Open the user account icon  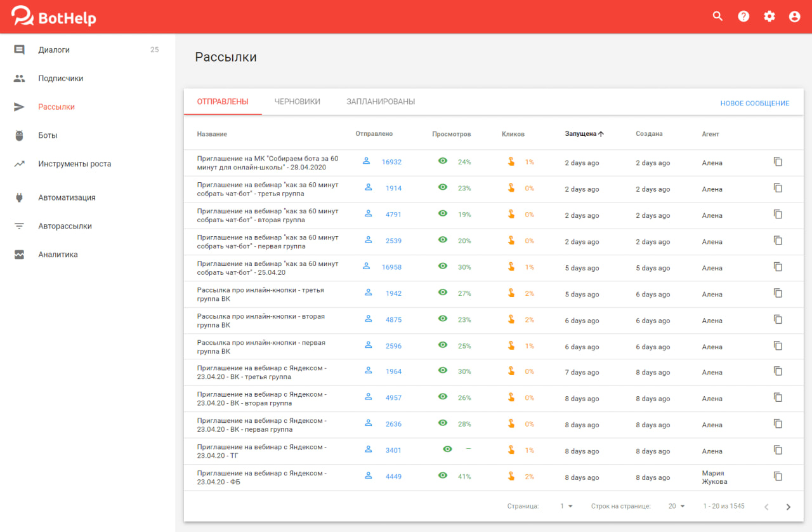(794, 16)
